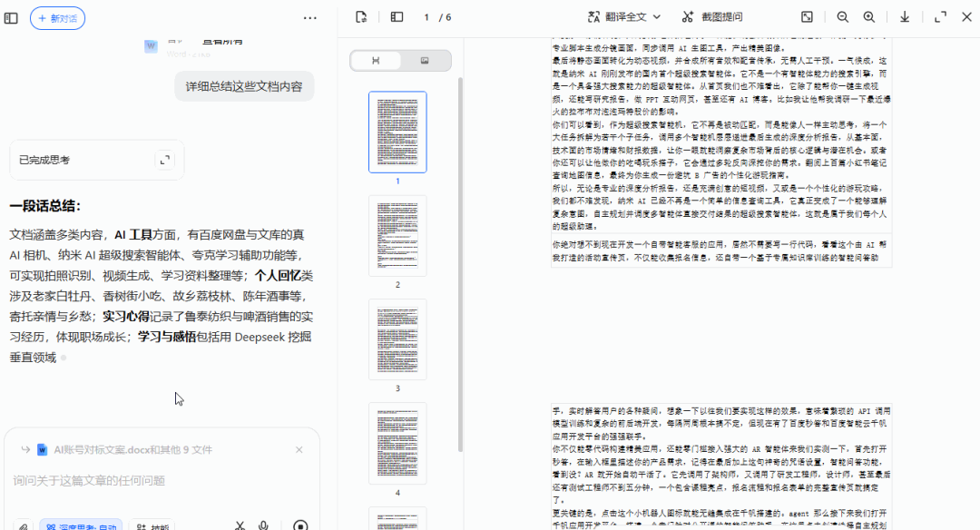The height and width of the screenshot is (530, 980).
Task: Click the translate icon beside 翻译全文
Action: [x=593, y=17]
